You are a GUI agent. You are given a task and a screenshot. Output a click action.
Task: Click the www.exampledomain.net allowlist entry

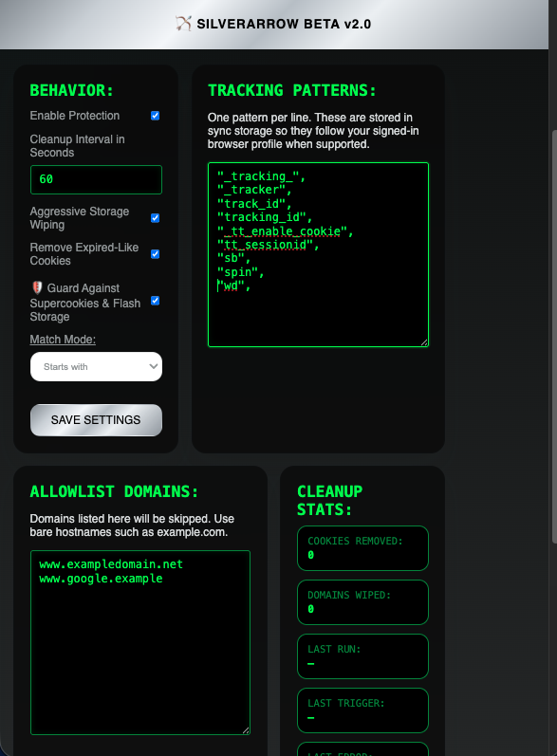(x=111, y=564)
